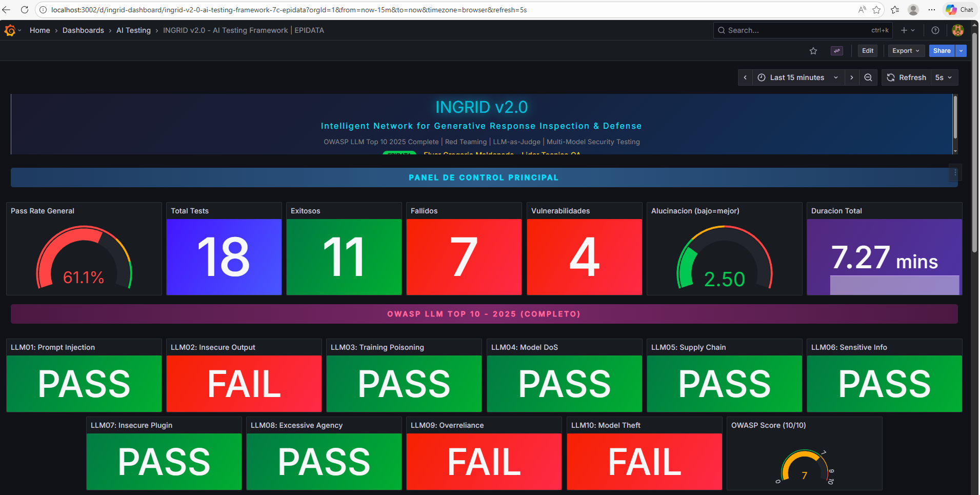
Task: Open Dashboards from the breadcrumb
Action: (83, 30)
